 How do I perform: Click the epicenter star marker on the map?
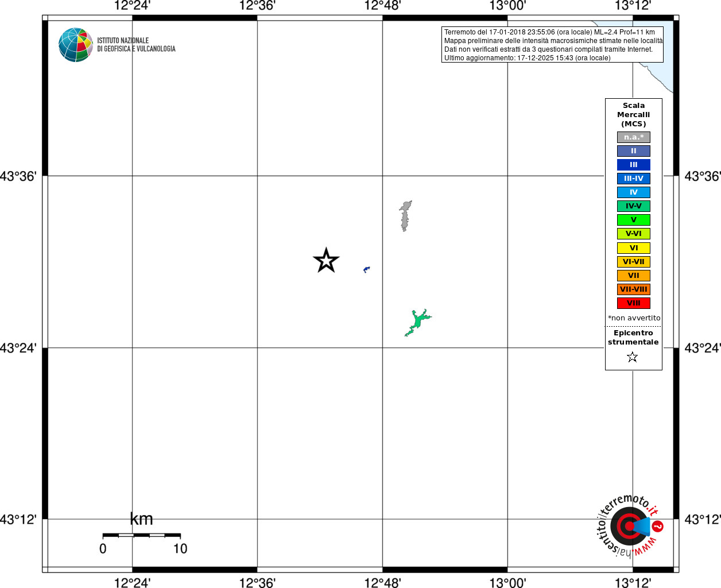point(326,261)
